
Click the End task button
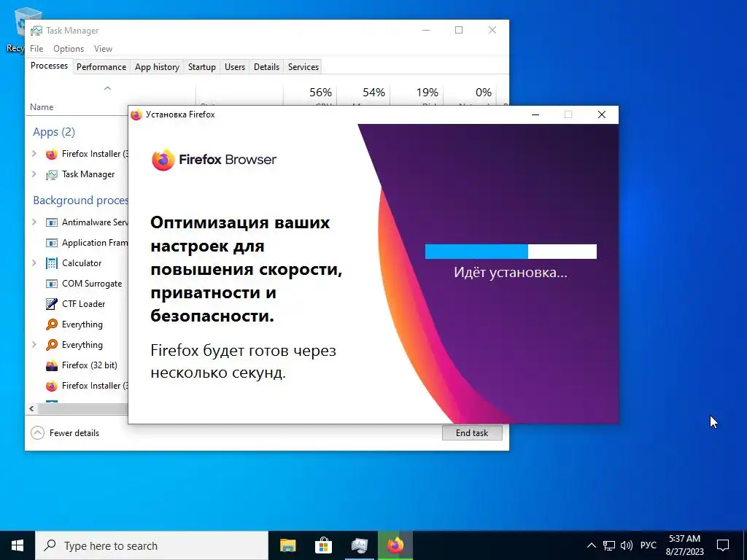(x=472, y=433)
